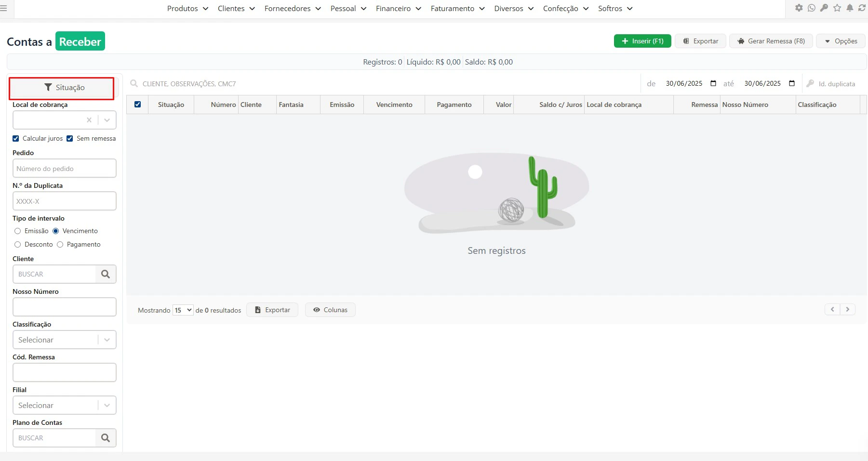This screenshot has width=868, height=461.
Task: Open the Classificação Selecionar dropdown
Action: click(107, 340)
